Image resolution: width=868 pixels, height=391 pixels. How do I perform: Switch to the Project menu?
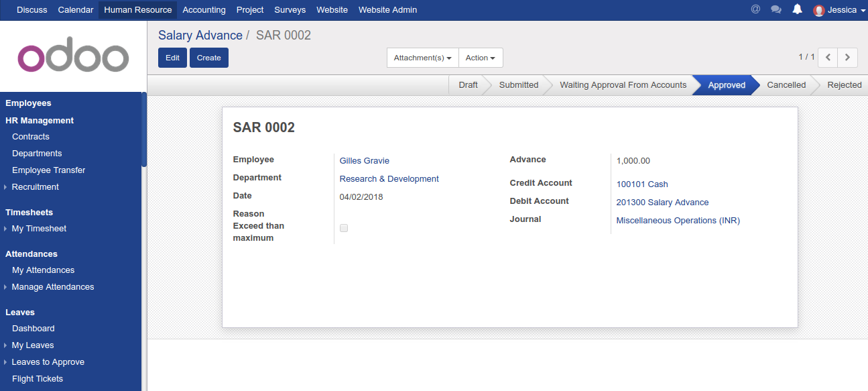point(250,10)
